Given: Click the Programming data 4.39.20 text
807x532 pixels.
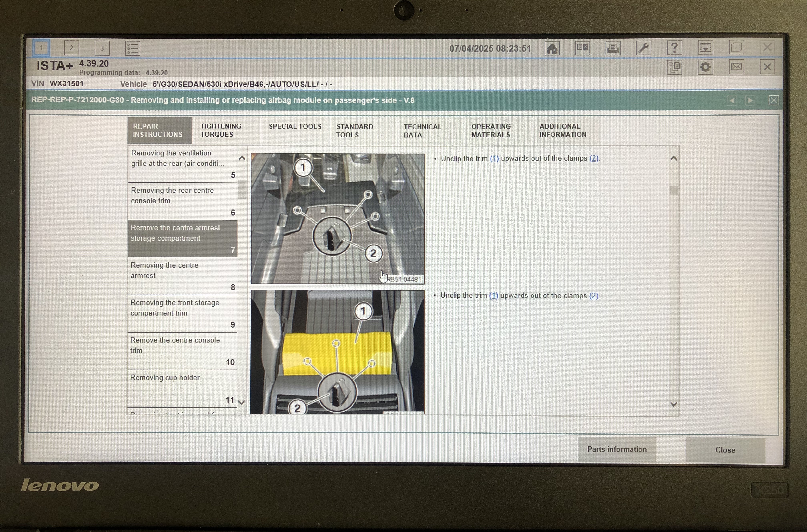Looking at the screenshot, I should click(x=123, y=73).
